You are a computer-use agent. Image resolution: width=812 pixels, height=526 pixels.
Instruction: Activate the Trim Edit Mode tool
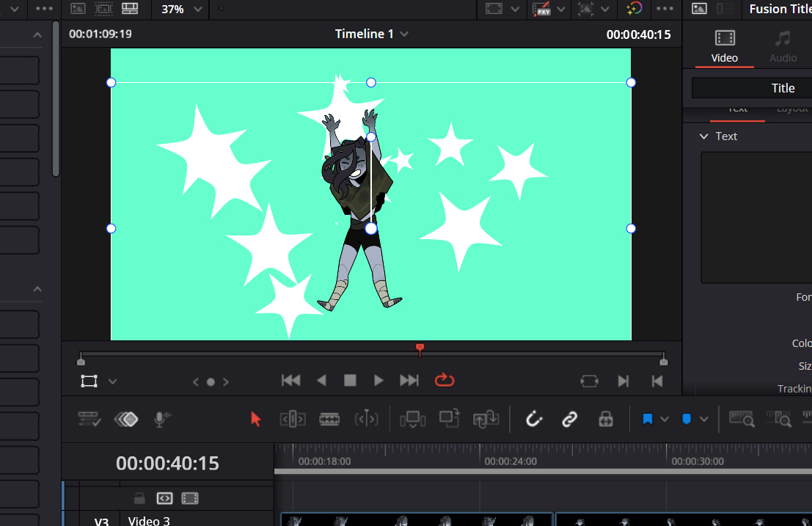[293, 419]
